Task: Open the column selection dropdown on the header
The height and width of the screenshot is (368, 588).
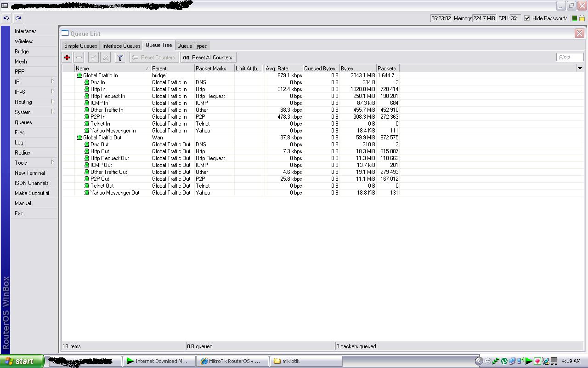Action: pyautogui.click(x=580, y=68)
